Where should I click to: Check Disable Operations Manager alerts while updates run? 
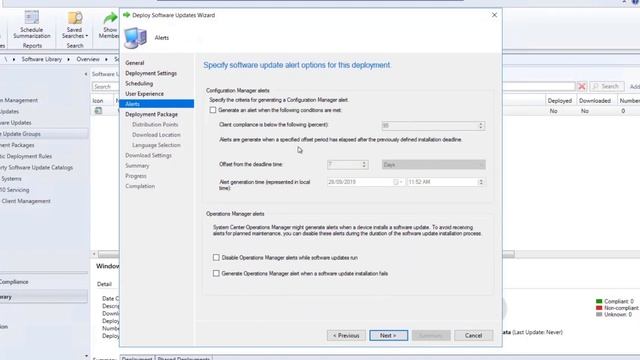[216, 258]
